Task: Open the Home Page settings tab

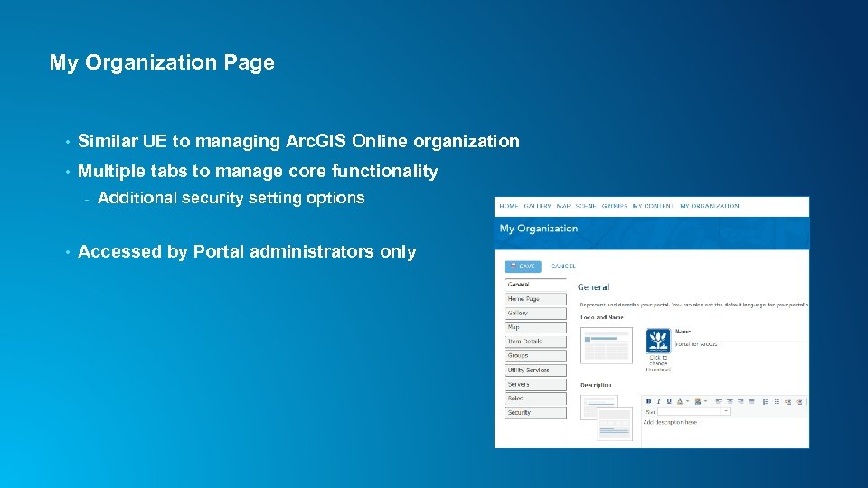Action: coord(535,299)
